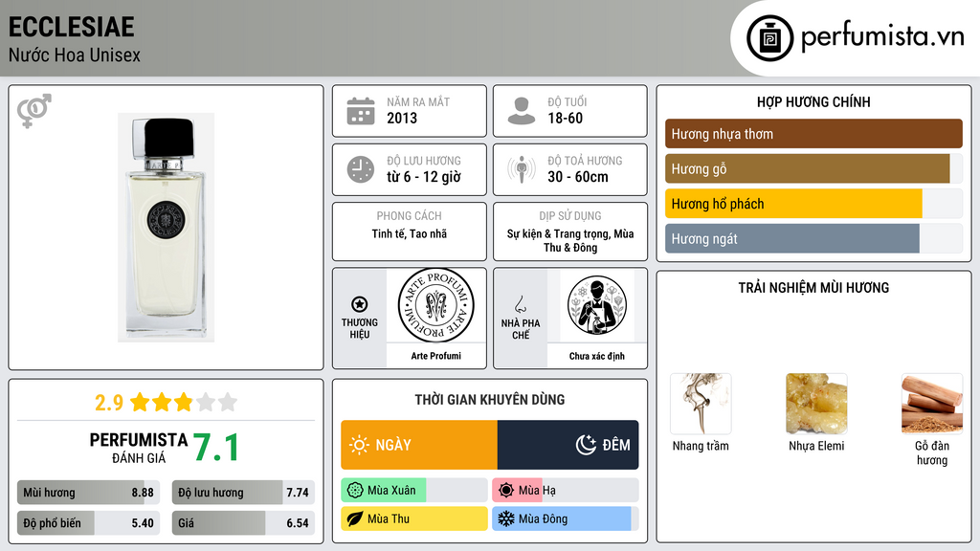Select the Đêm nighttime segment
Image resolution: width=980 pixels, height=551 pixels.
(x=568, y=445)
